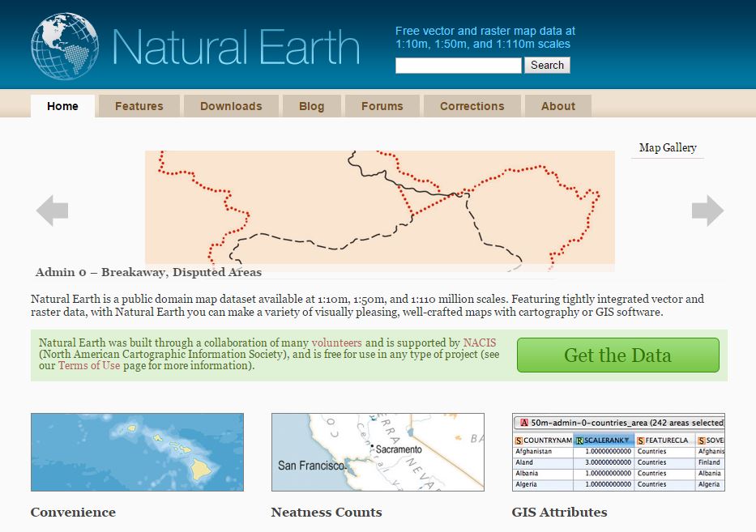Show previous slide with left arrow
The image size is (756, 532).
pyautogui.click(x=52, y=211)
